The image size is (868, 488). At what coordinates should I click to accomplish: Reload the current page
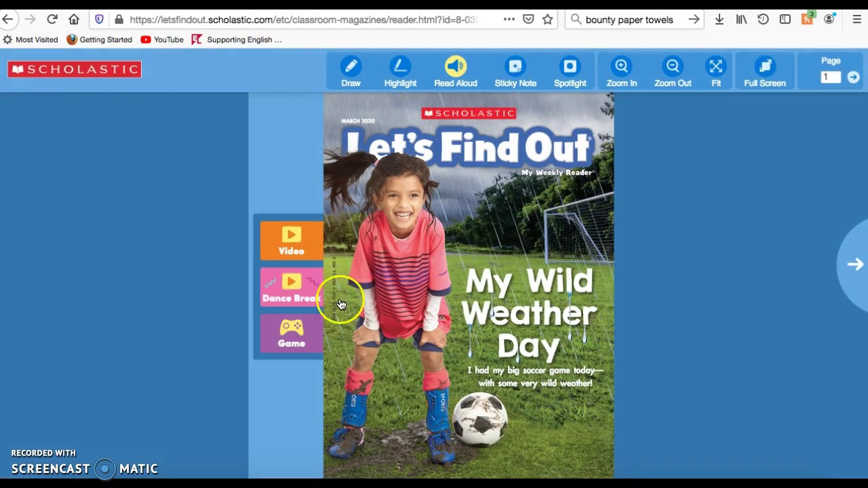pyautogui.click(x=52, y=20)
